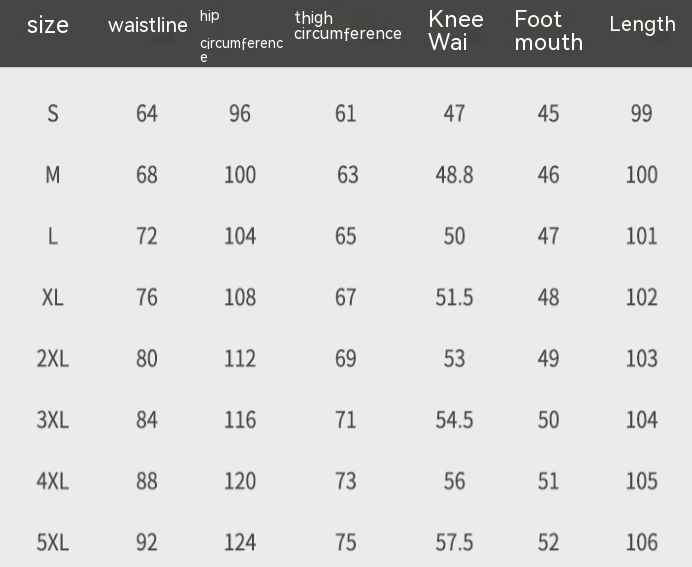Select the "hip circumference" header

click(240, 37)
